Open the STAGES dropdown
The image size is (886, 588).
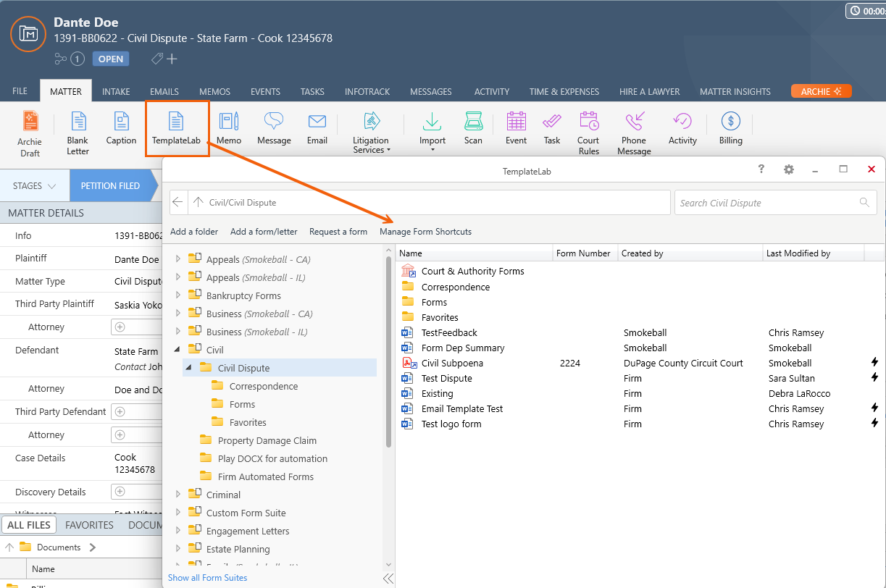pos(34,186)
